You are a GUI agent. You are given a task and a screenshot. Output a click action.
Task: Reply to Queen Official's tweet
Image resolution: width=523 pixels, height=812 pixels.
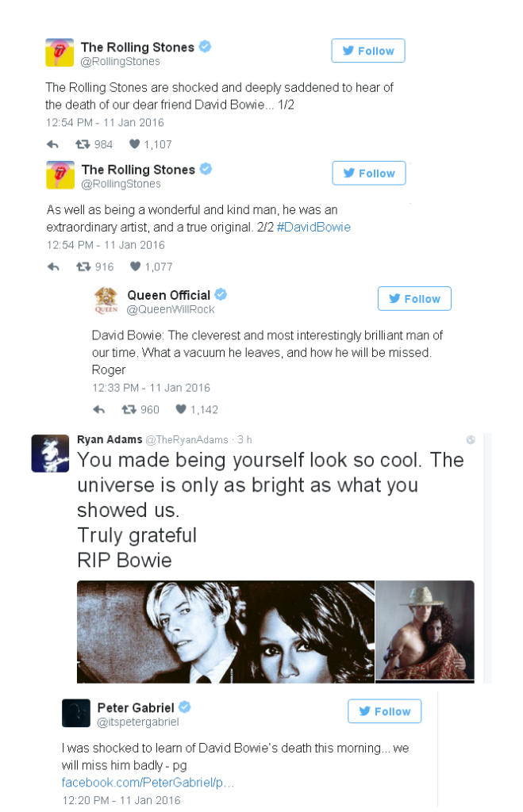point(98,409)
